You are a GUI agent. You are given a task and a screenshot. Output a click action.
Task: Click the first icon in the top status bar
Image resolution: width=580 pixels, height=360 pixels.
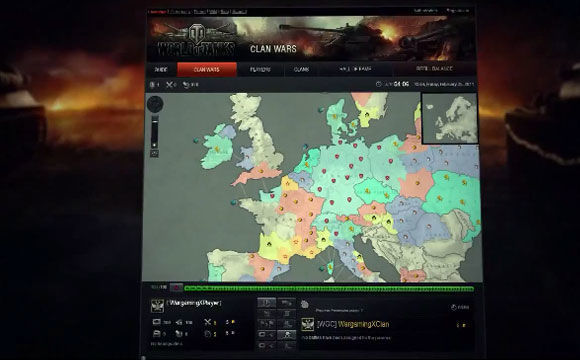click(152, 85)
